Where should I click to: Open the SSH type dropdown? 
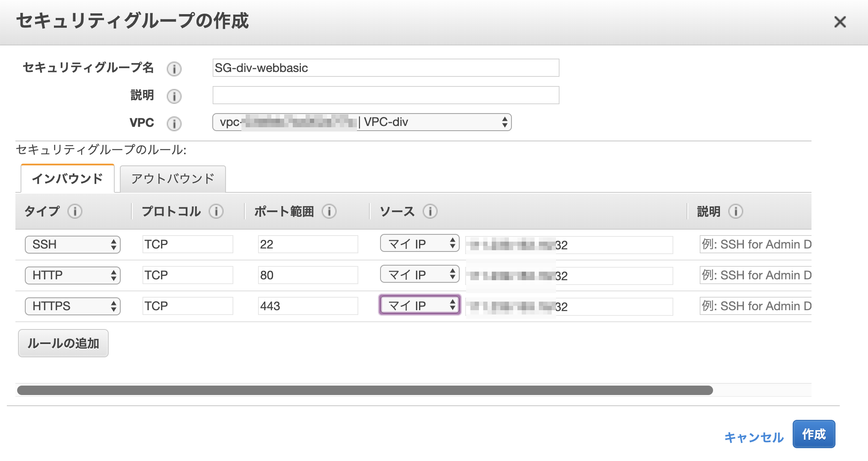click(73, 245)
